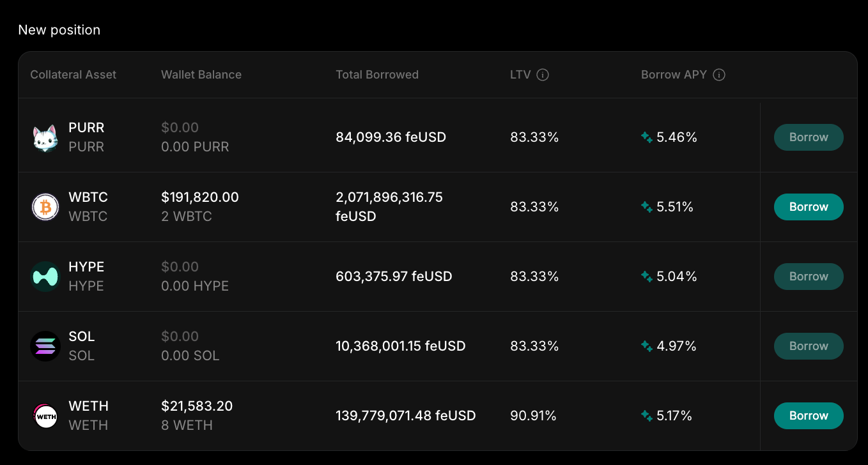
Task: Click the sparkle icon beside PURR's 5.46% APY
Action: click(x=647, y=137)
